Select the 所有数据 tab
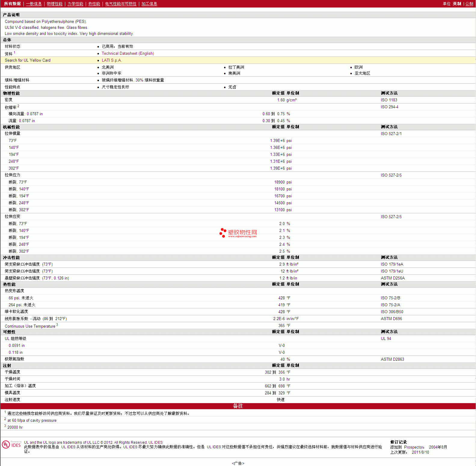The height and width of the screenshot is (466, 476). pos(12,4)
